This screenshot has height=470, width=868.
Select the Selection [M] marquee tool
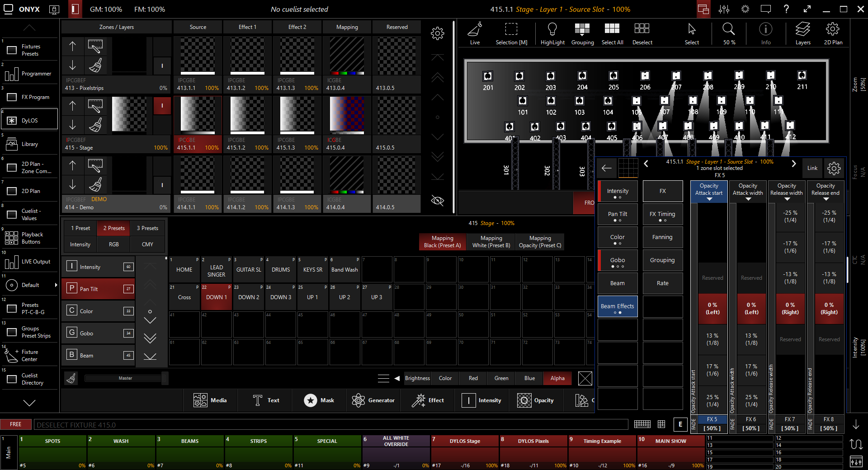[x=511, y=33]
